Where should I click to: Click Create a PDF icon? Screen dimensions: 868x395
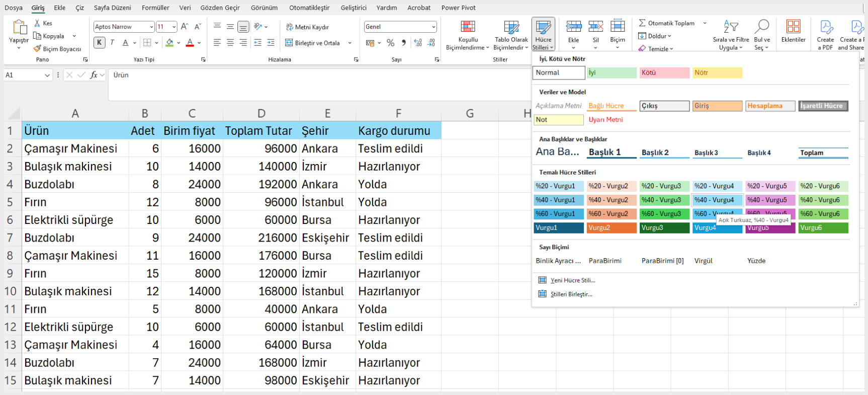826,27
